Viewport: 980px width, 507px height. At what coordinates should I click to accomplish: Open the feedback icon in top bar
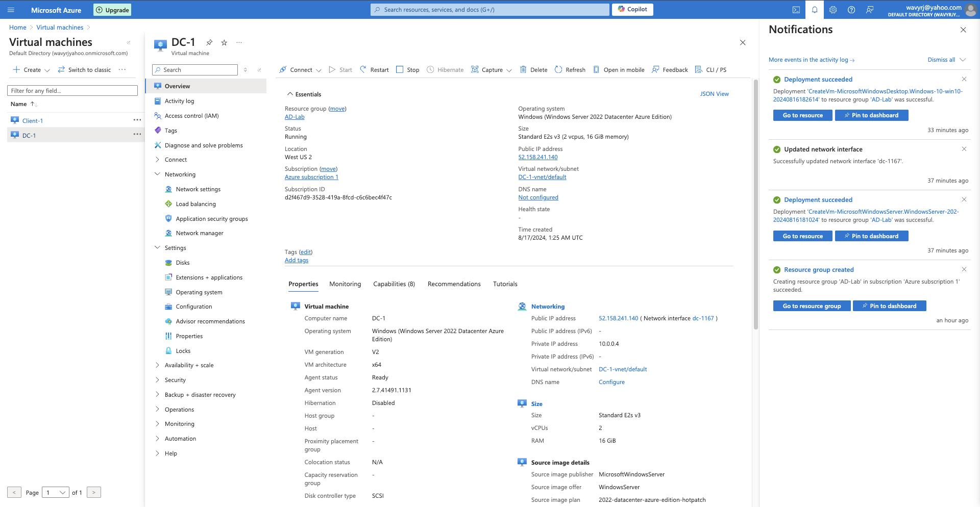870,10
